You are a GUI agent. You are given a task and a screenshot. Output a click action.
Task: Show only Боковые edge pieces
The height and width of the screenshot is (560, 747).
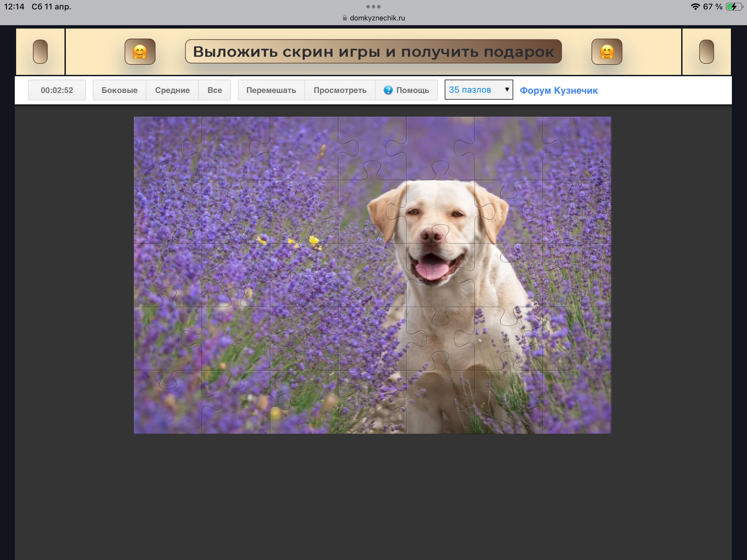[x=119, y=90]
